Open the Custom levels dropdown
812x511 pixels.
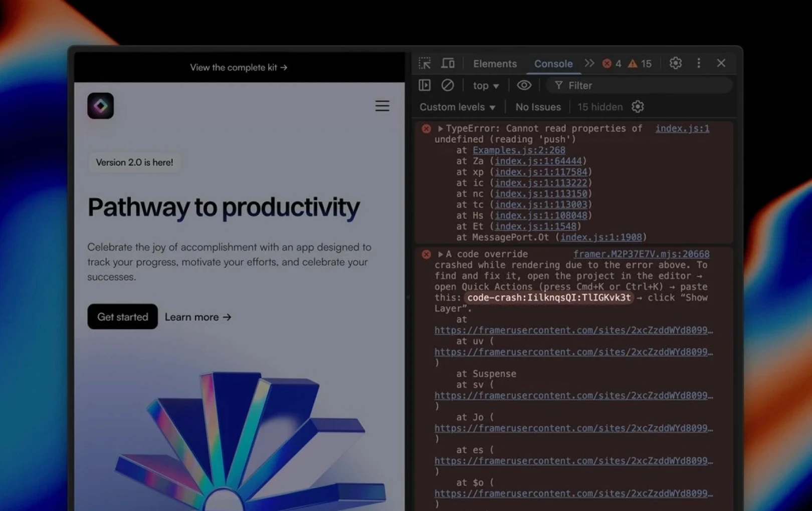point(458,107)
